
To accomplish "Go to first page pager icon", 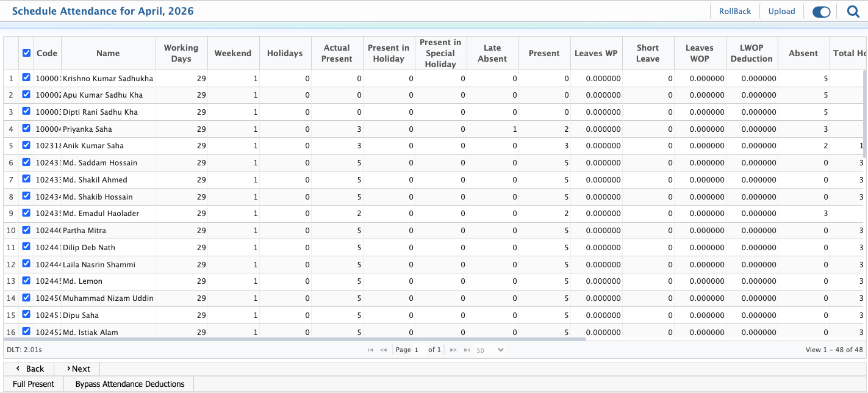I will pyautogui.click(x=370, y=350).
